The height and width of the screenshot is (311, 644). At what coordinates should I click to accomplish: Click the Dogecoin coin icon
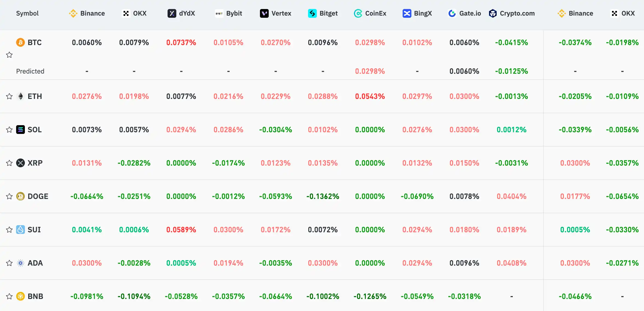(x=21, y=196)
